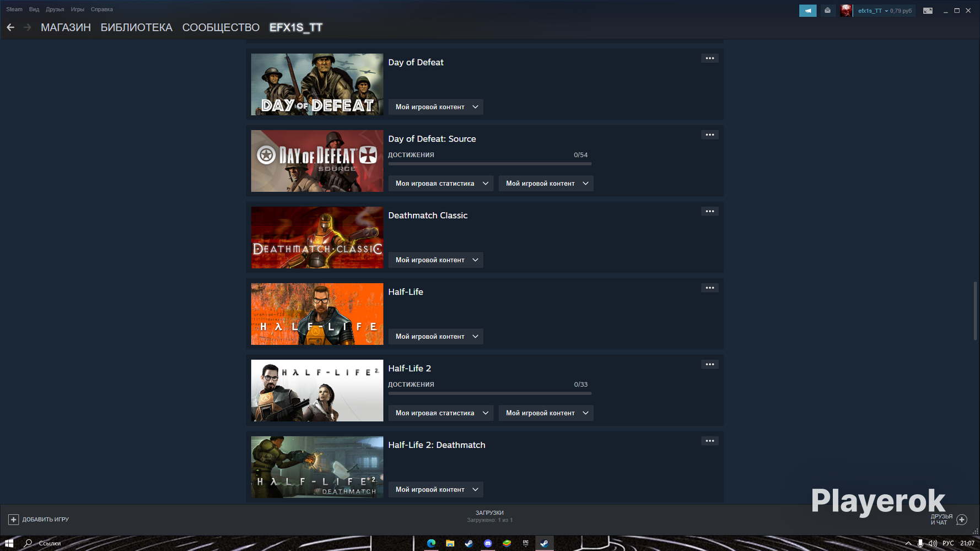The height and width of the screenshot is (551, 980).
Task: Open Epic Games Launcher from the taskbar
Action: 525,543
